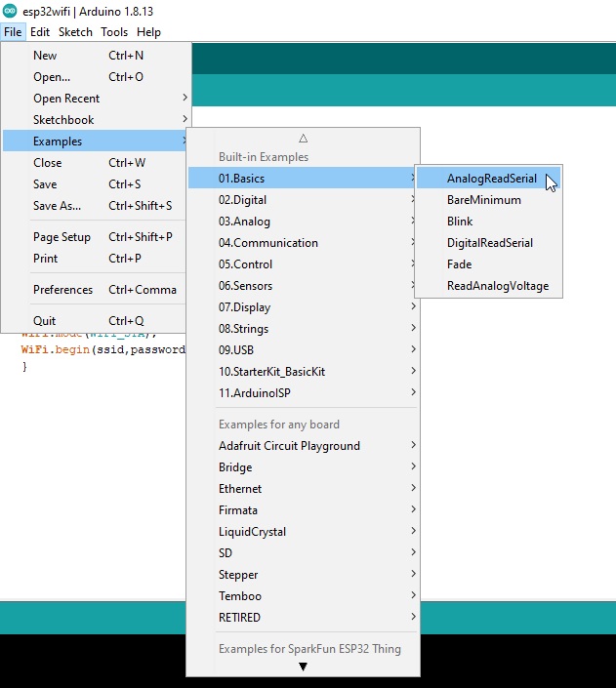Choose Print in the File menu
Screen dimensions: 616x688
(95, 259)
